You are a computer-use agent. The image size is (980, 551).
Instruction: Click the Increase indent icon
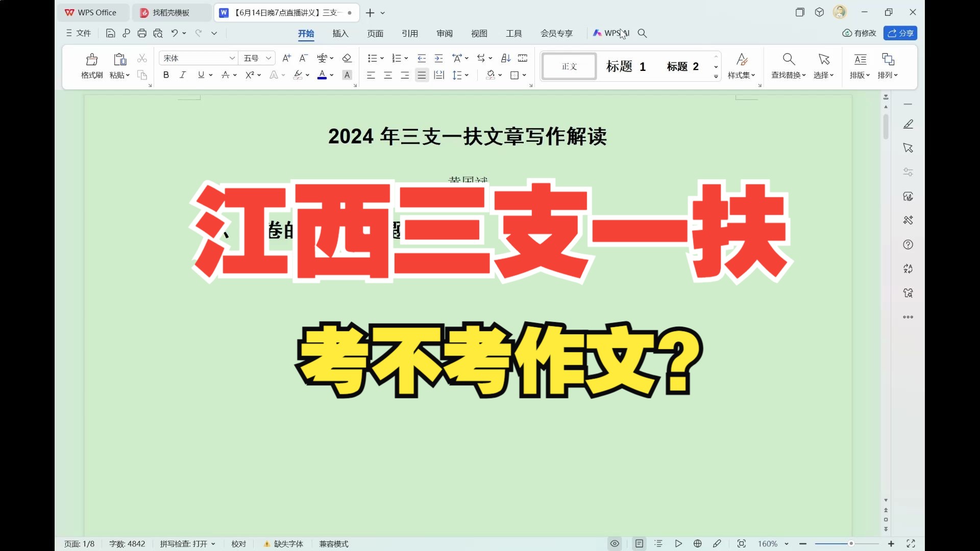coord(438,58)
